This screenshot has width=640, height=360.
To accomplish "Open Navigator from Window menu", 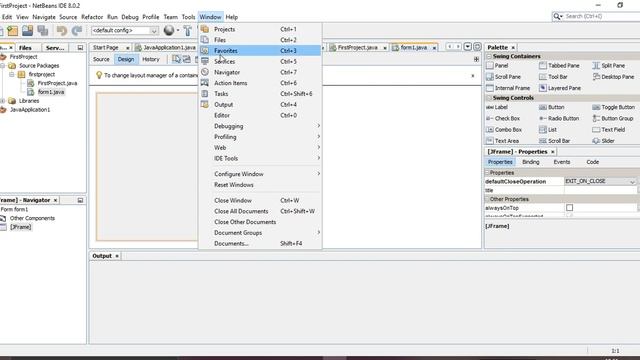I will coord(260,72).
